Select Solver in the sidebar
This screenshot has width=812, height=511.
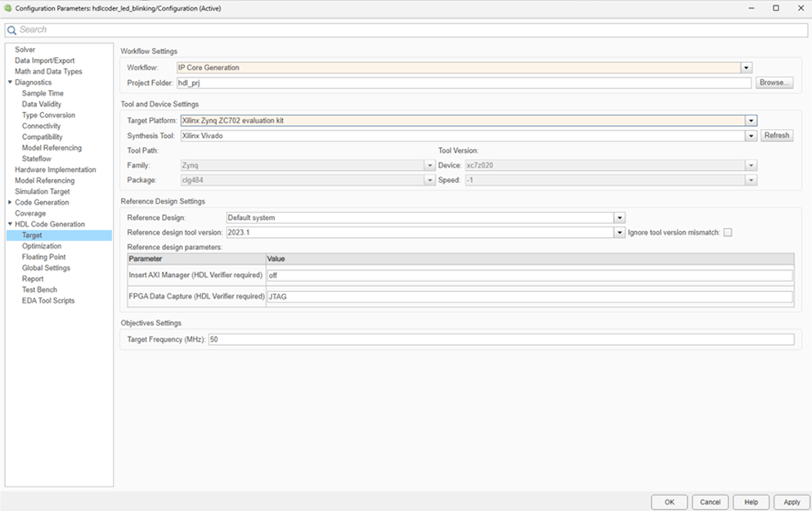[x=25, y=49]
